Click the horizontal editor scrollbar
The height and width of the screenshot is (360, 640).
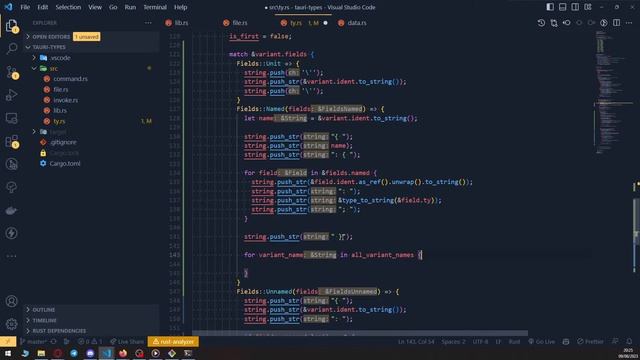tap(360, 333)
